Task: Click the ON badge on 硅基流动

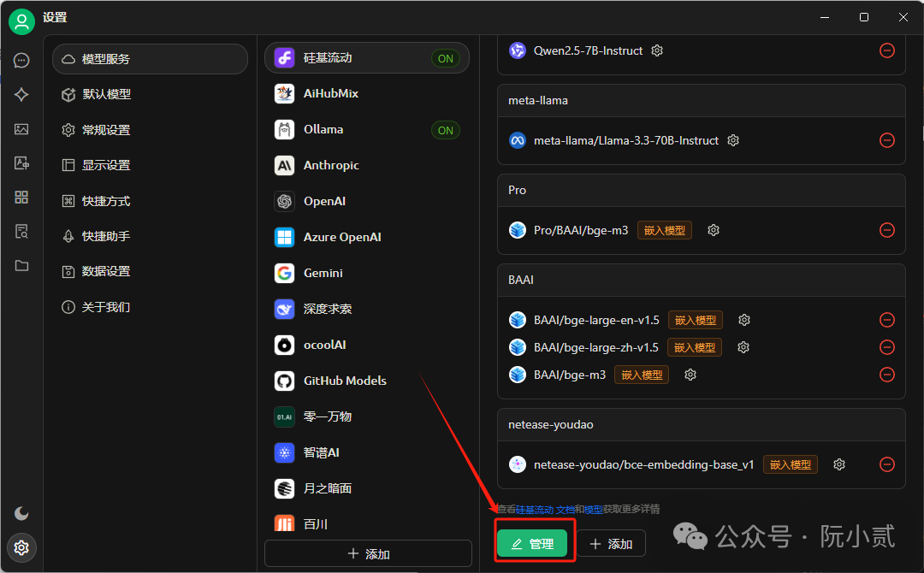Action: coord(446,58)
